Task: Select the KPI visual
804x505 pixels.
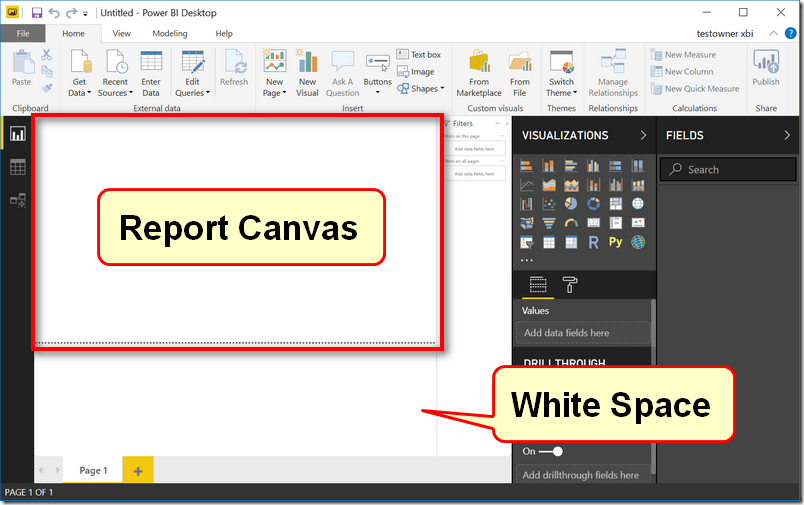Action: coord(638,223)
